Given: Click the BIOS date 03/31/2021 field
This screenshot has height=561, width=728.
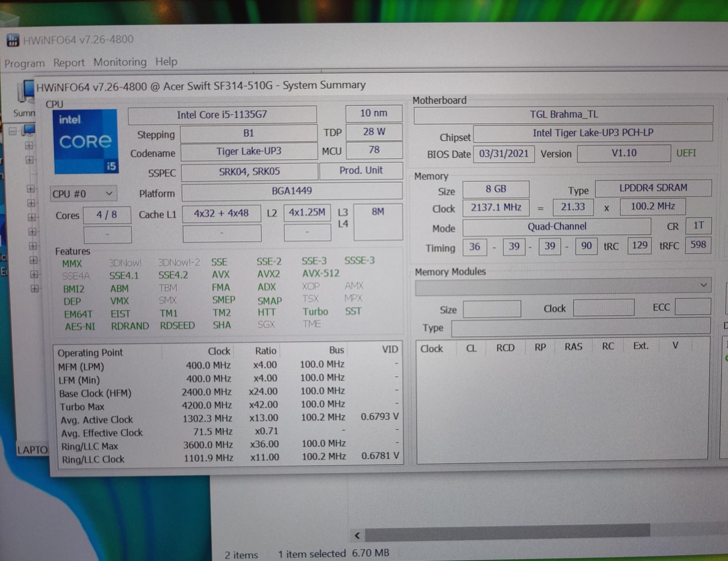Looking at the screenshot, I should click(504, 154).
